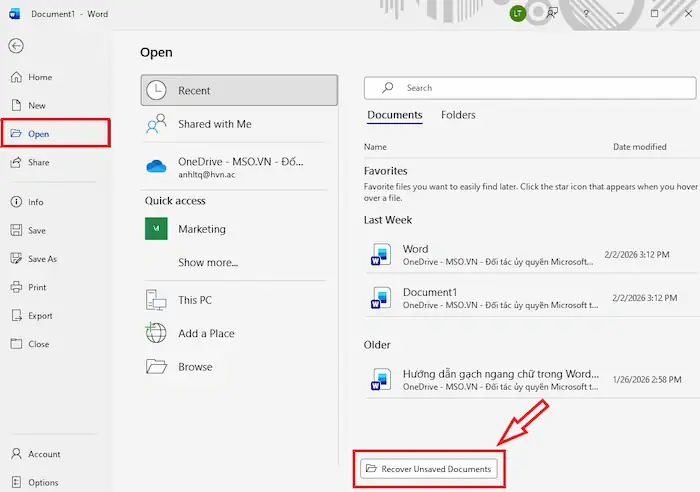Click Recover Unsaved Documents button
The height and width of the screenshot is (492, 700).
(429, 468)
